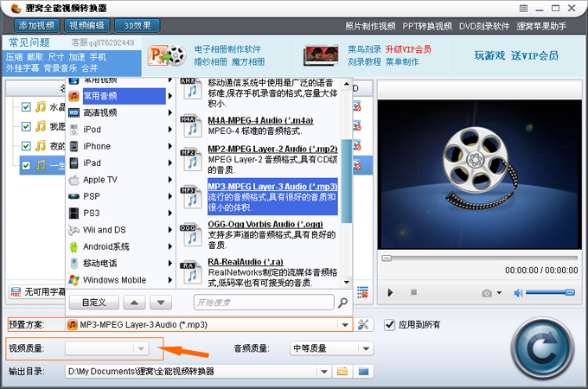Open 狸窝苹果助手 link
This screenshot has height=389, width=588.
541,26
